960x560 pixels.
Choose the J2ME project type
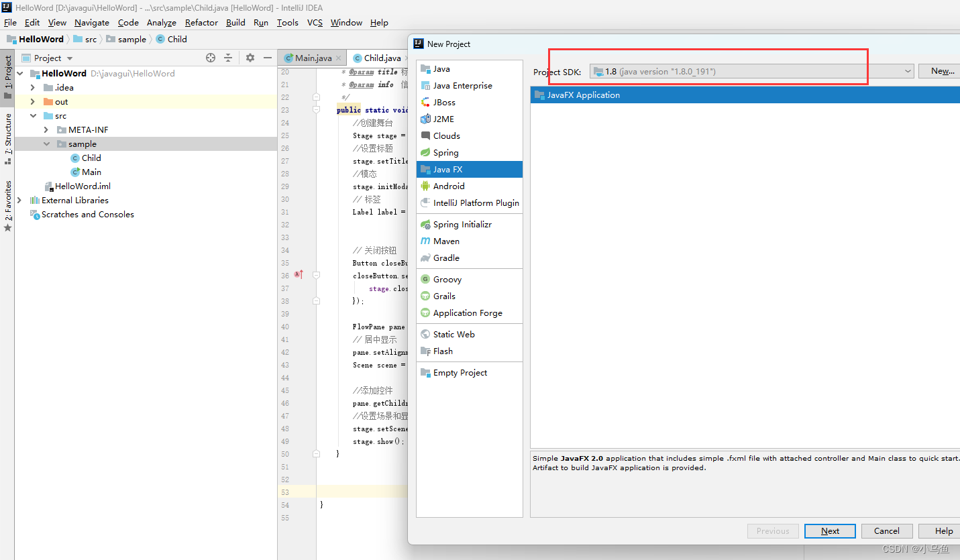tap(469, 119)
